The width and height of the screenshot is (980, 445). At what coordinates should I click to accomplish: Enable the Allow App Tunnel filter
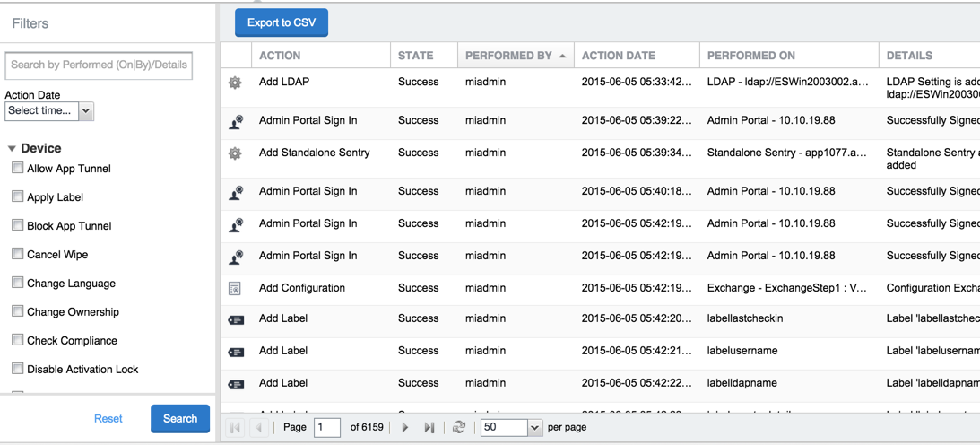click(x=17, y=168)
